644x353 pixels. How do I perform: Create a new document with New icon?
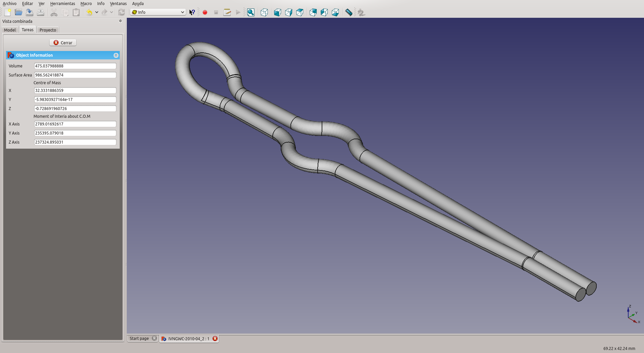[x=7, y=12]
